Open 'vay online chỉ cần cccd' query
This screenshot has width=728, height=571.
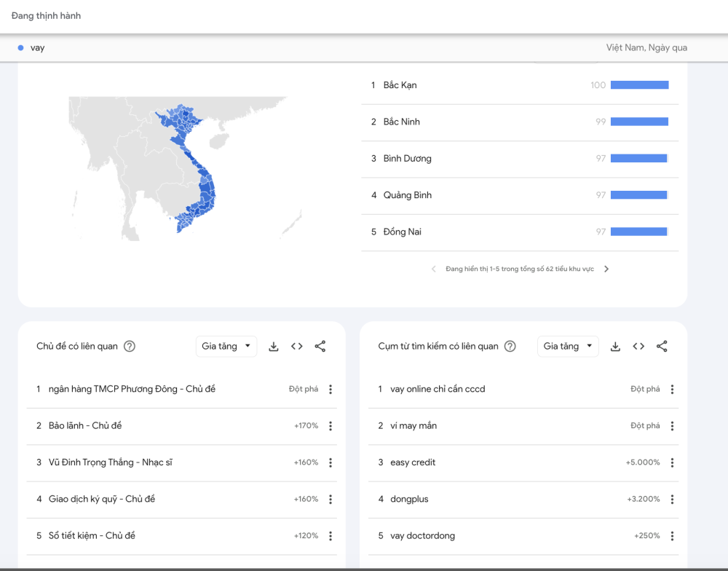pos(438,389)
